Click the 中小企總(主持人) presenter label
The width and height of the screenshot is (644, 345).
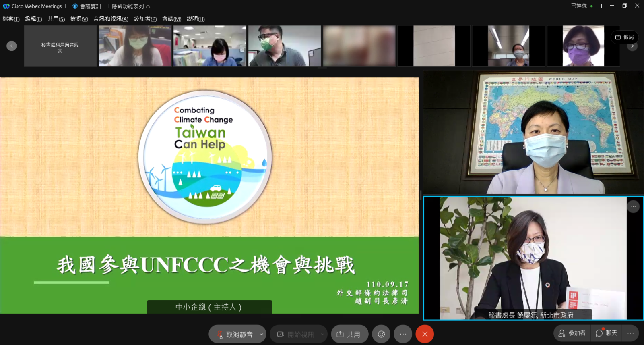pos(209,307)
